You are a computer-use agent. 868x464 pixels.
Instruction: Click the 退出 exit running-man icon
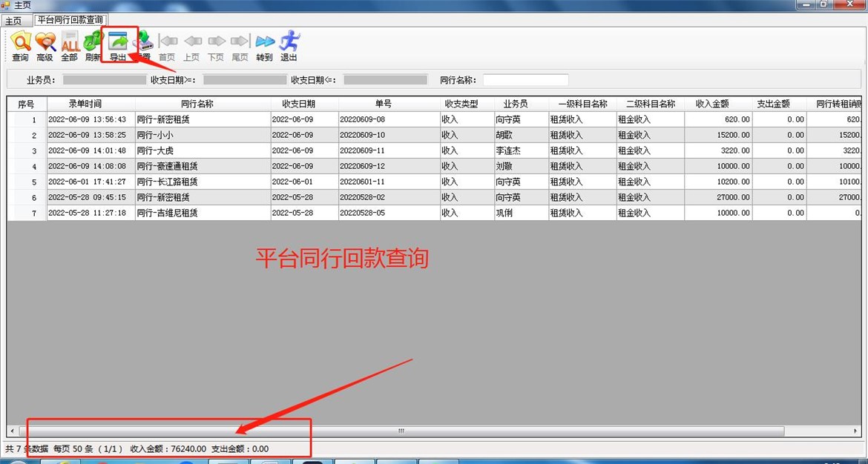[x=289, y=47]
